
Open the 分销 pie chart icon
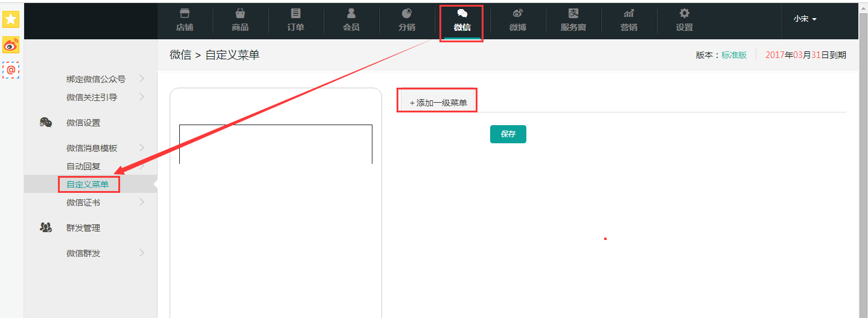coord(407,14)
